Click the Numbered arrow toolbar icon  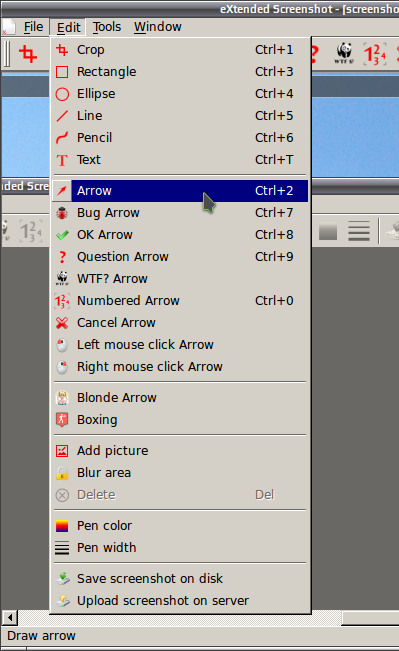coord(375,54)
